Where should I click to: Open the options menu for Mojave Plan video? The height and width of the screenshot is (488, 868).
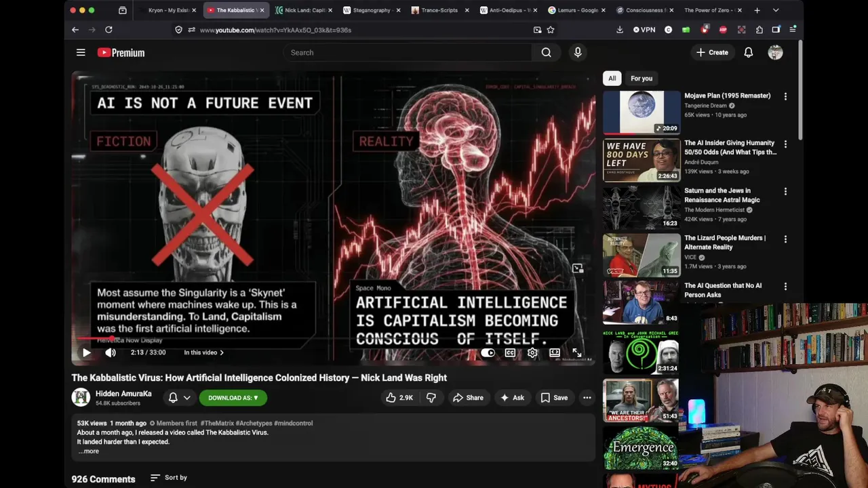click(785, 96)
